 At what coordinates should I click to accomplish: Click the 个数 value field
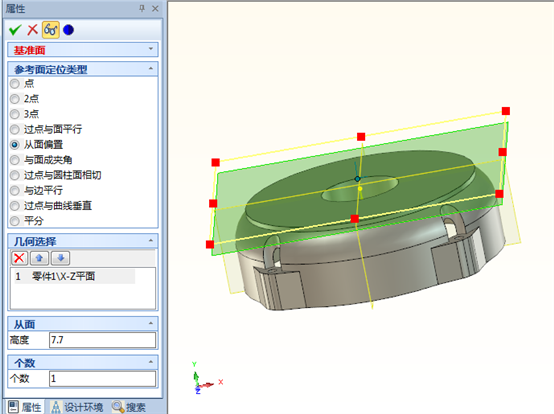(102, 379)
